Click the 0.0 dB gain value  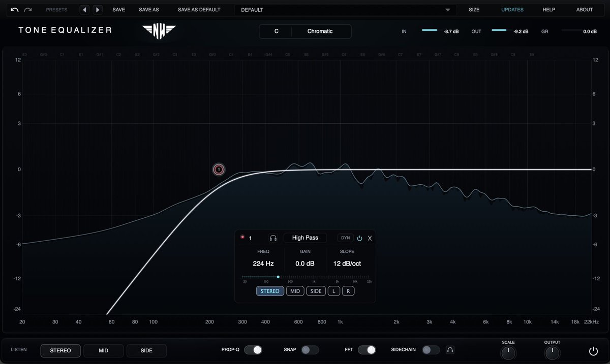coord(305,263)
